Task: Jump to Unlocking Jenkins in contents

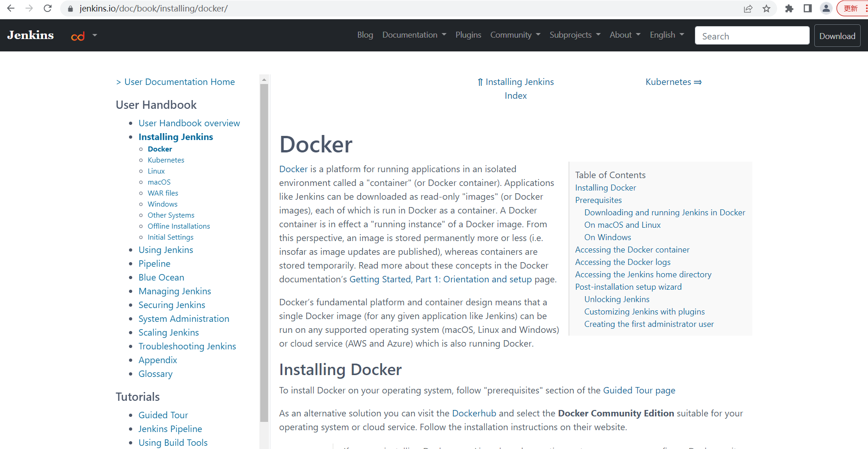Action: [x=617, y=299]
